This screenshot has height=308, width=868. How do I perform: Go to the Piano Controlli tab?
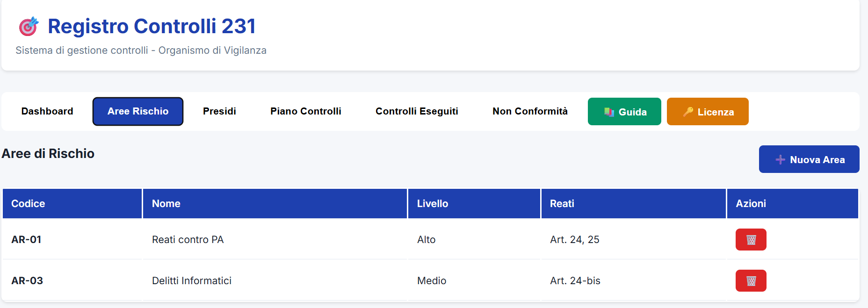pos(306,111)
